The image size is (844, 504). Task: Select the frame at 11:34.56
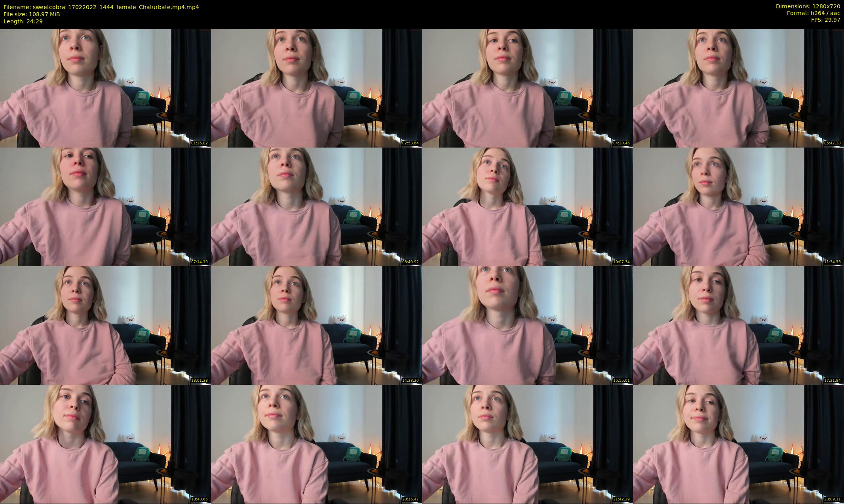738,207
